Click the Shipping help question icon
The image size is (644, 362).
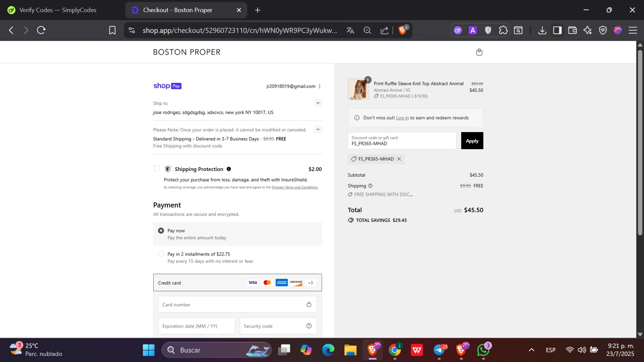[370, 186]
